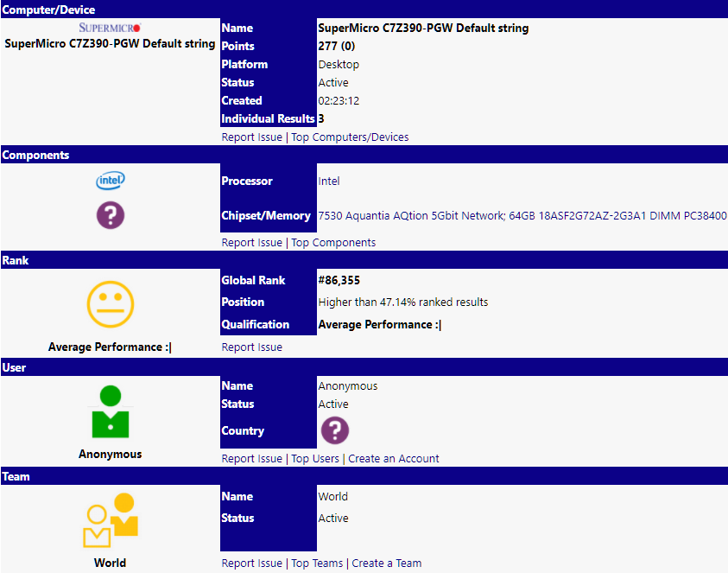Click the Individual Results label

click(x=268, y=119)
